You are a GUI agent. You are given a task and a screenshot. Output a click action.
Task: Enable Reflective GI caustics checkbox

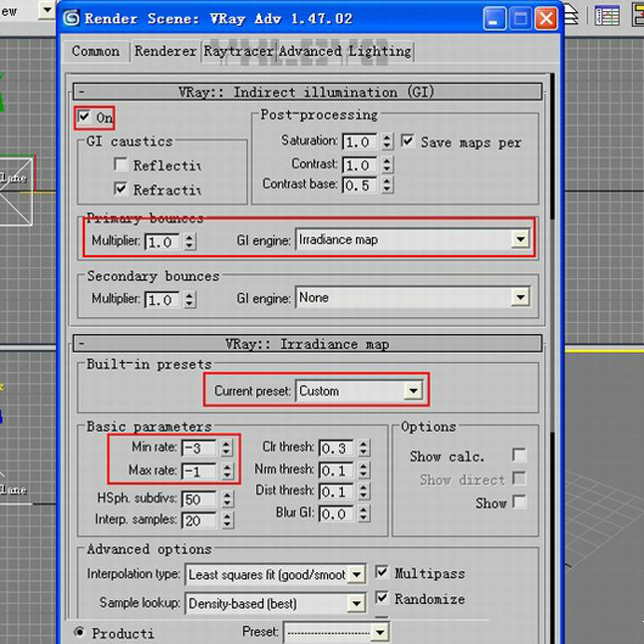[121, 164]
